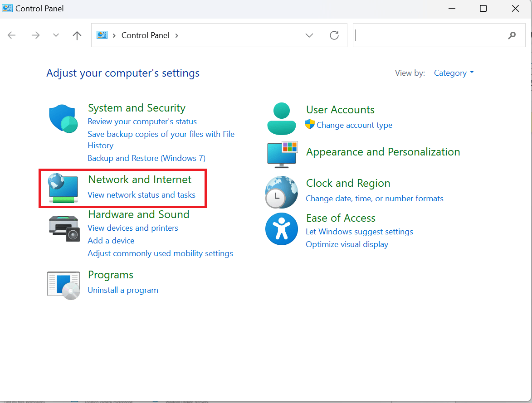Open Appearance and Personalization monitor icon

tap(282, 153)
